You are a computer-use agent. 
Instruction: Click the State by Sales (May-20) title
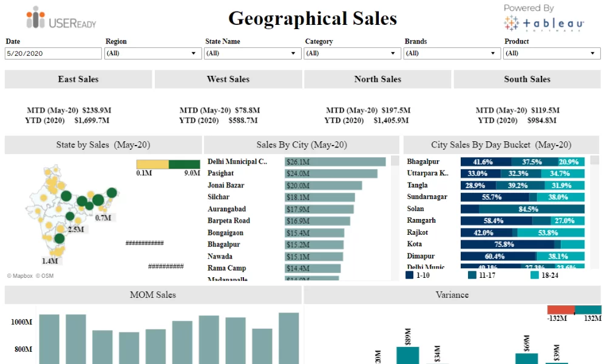(103, 144)
